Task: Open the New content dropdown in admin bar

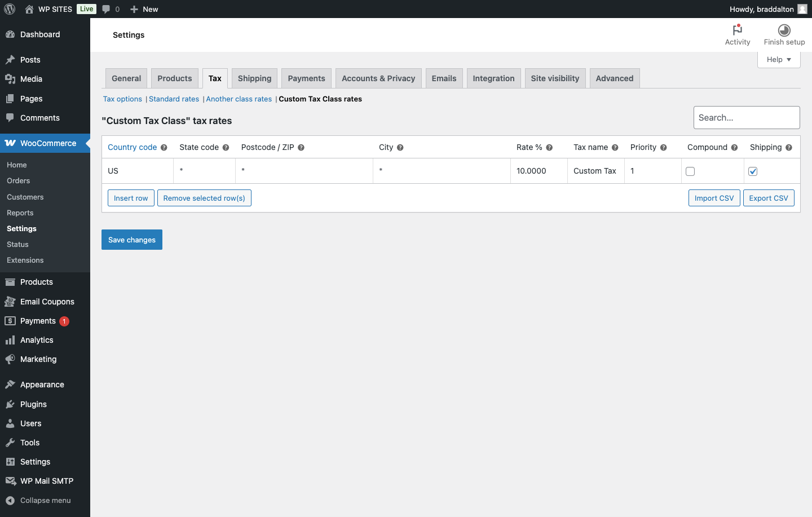Action: click(144, 9)
